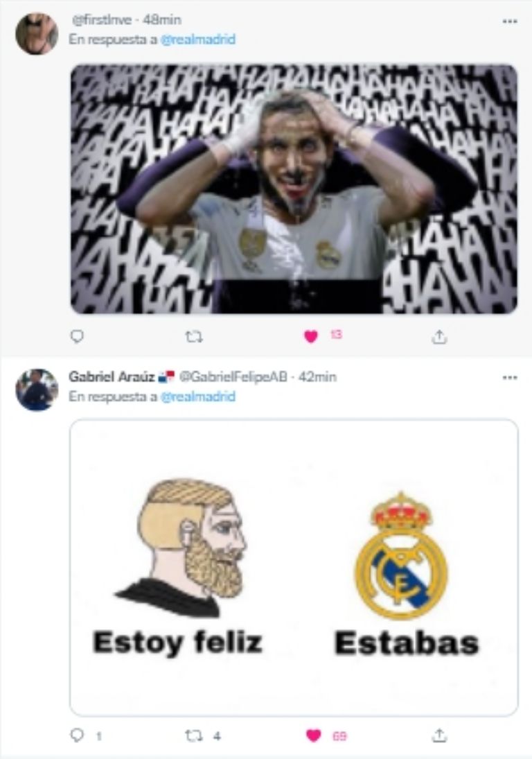Share Gabriel Araúz's tweet
The image size is (532, 759).
pyautogui.click(x=438, y=735)
